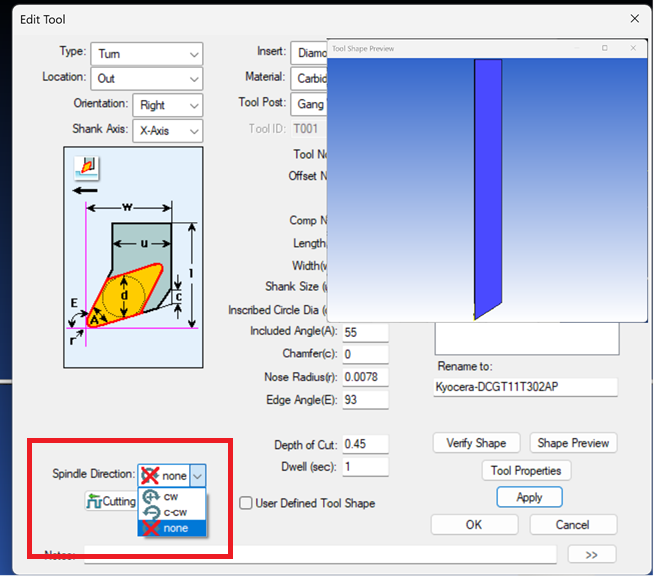Close the Edit Tool dialog
This screenshot has width=664, height=582.
[634, 18]
